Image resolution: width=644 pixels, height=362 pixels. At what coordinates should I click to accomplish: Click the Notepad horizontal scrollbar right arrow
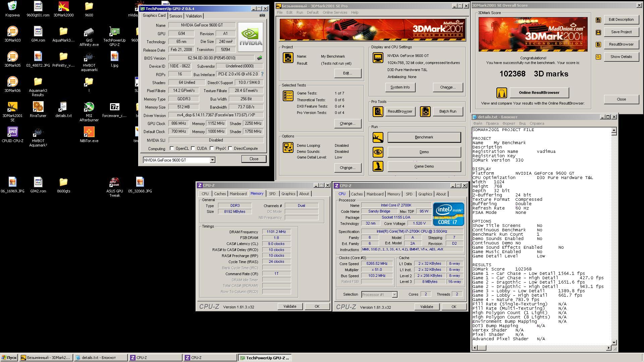(x=608, y=348)
